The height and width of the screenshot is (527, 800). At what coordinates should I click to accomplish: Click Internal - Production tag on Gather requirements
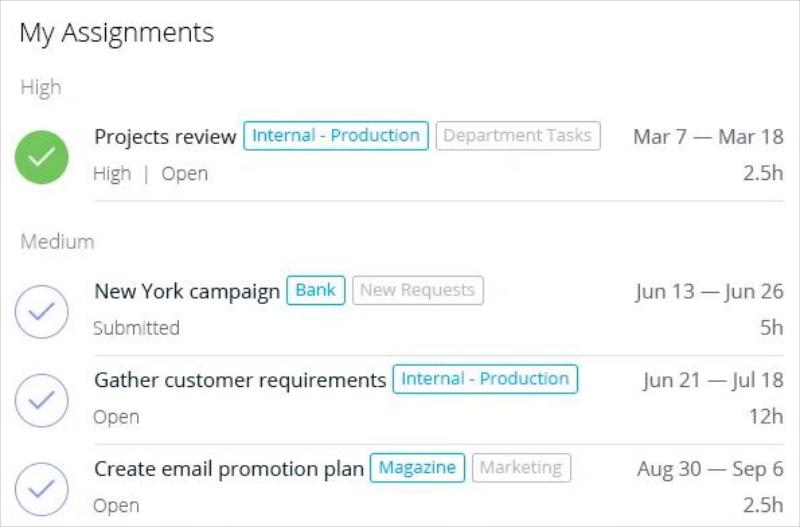tap(485, 379)
